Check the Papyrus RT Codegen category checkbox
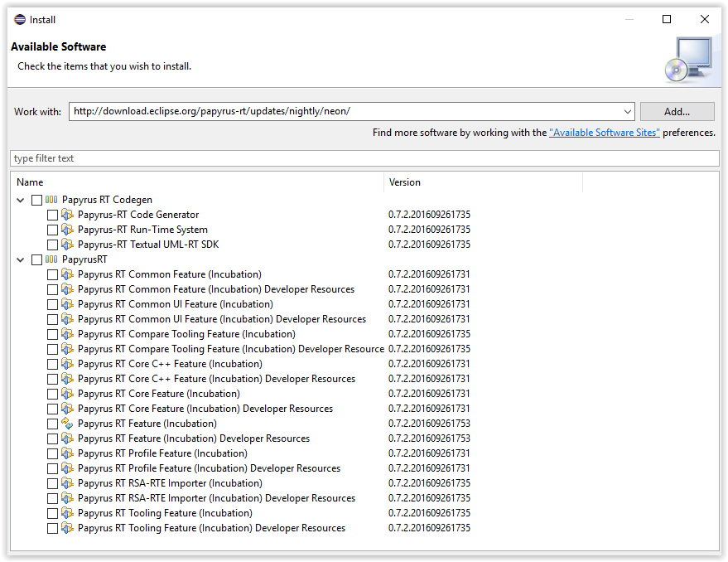Viewport: 728px width, 562px height. click(x=36, y=200)
